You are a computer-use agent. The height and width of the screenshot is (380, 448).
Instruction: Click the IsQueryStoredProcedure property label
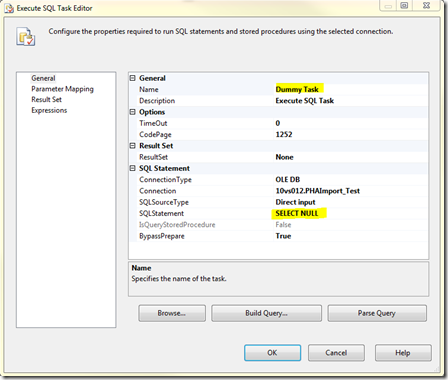(177, 225)
